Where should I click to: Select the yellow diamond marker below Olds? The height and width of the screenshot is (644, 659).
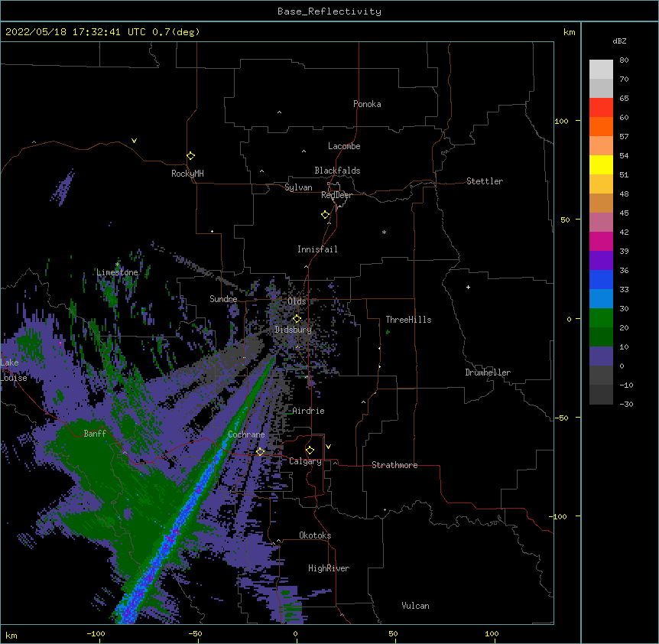(x=297, y=319)
